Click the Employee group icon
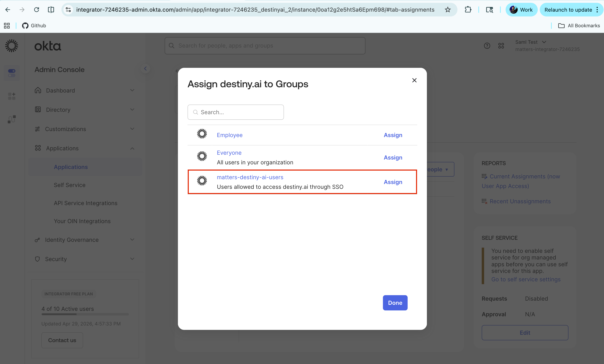604x364 pixels. click(x=202, y=134)
